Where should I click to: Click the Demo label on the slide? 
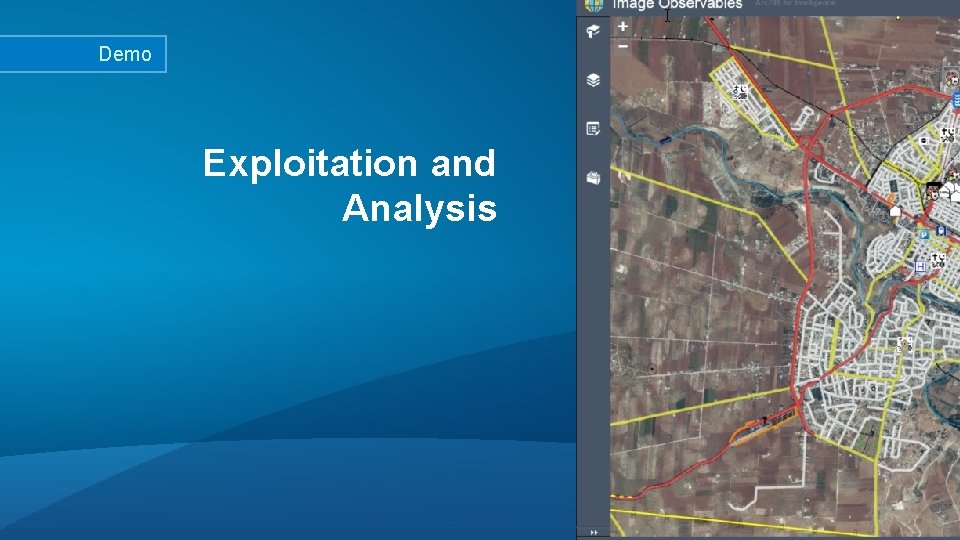(125, 54)
